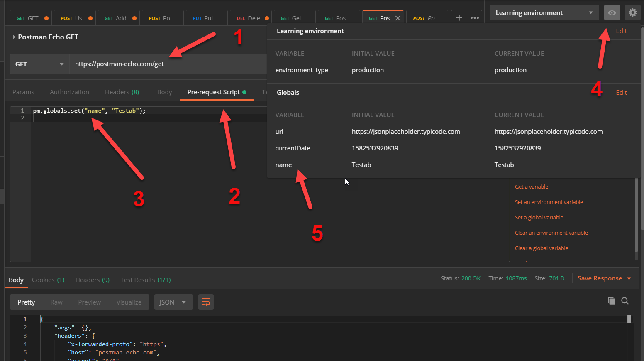Expand Postman Echo GET request description
This screenshot has height=361, width=644.
(14, 37)
